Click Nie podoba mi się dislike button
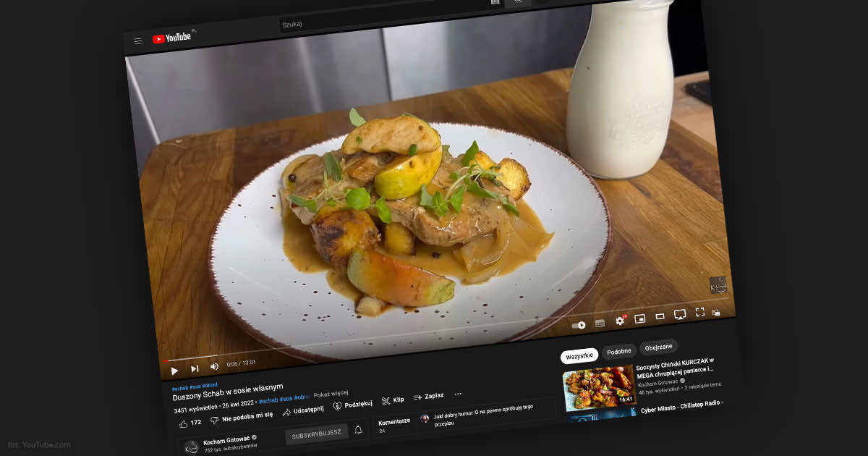 click(242, 416)
